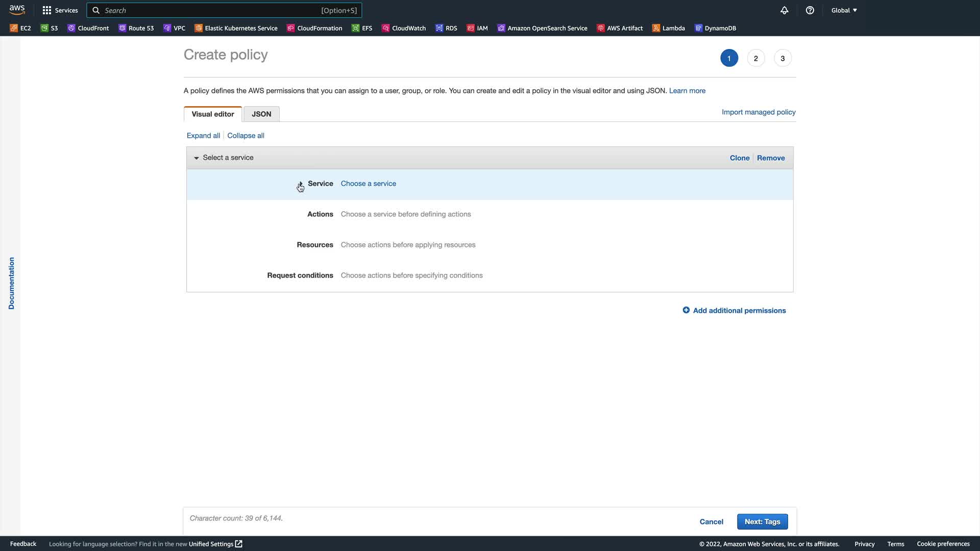Viewport: 980px width, 551px height.
Task: Click the AWS logo home icon
Action: pyautogui.click(x=17, y=10)
